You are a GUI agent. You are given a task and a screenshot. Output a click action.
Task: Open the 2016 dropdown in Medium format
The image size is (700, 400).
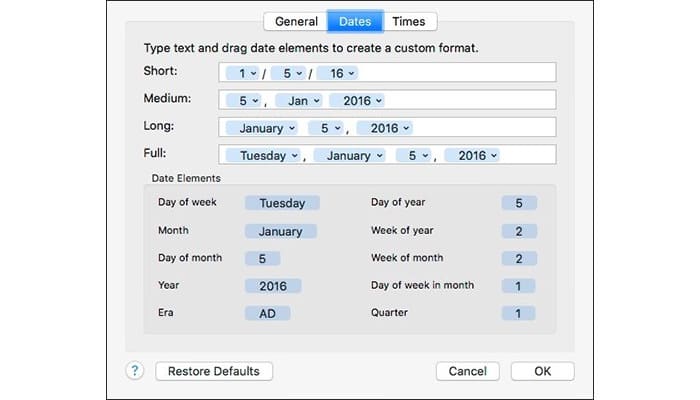point(357,100)
